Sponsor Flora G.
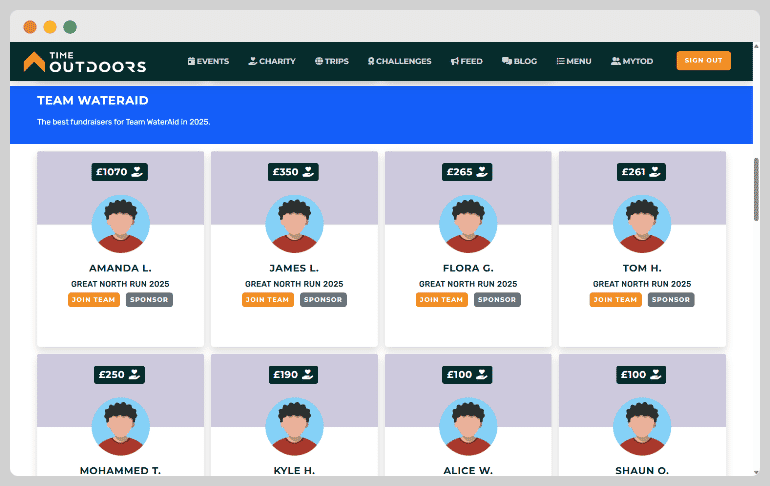Image resolution: width=770 pixels, height=486 pixels. tap(497, 299)
